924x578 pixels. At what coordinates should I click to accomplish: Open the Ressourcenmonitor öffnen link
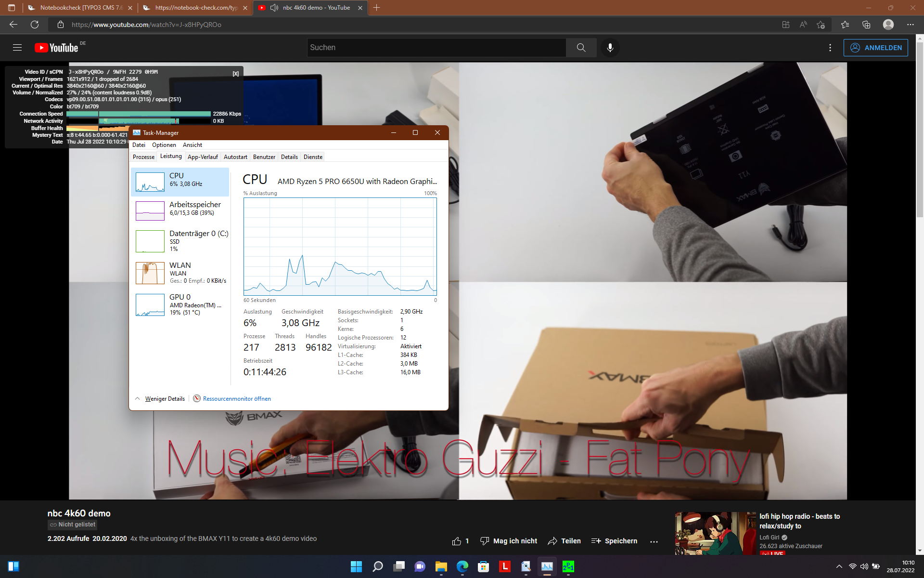pos(236,399)
